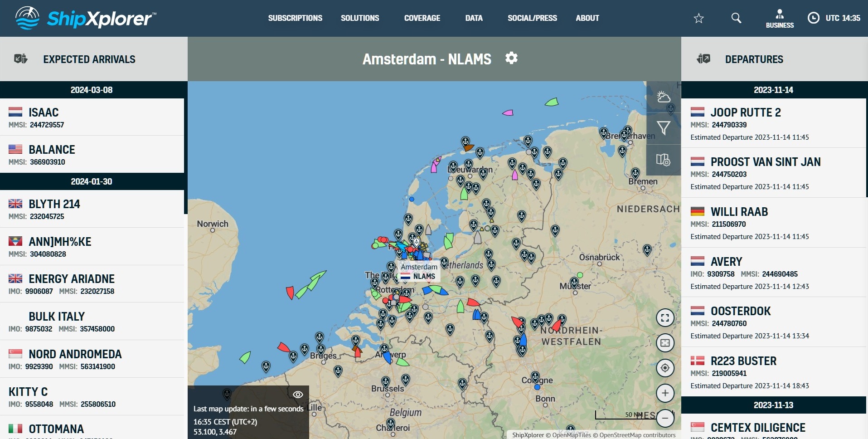Click the Singapore flag beside NORD ANDROMEDA
The width and height of the screenshot is (868, 439).
coord(15,354)
